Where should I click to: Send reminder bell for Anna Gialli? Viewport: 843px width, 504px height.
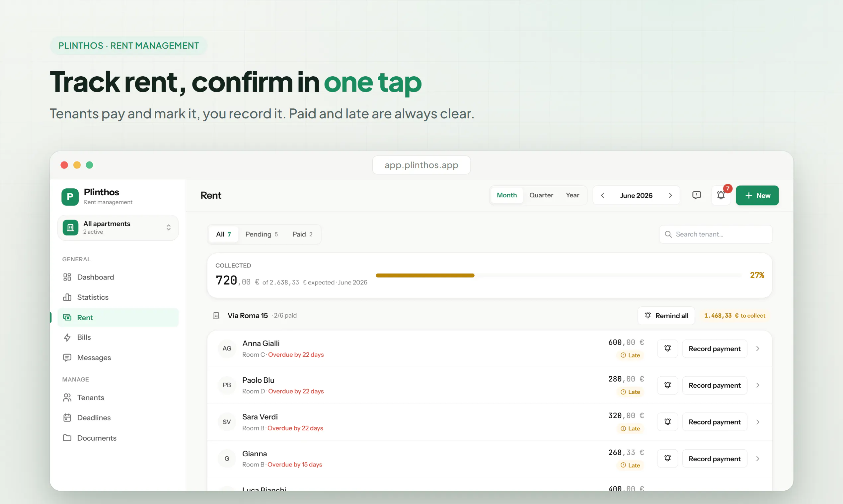click(668, 349)
